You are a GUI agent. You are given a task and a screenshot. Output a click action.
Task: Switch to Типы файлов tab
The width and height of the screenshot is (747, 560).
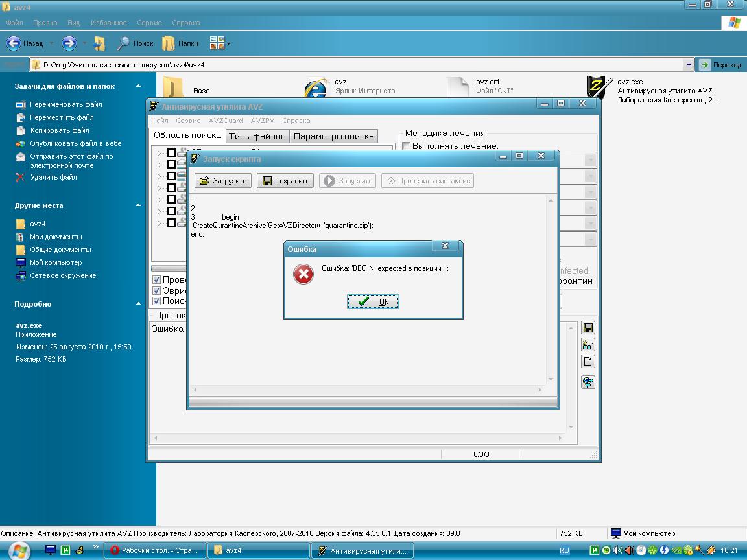point(257,136)
